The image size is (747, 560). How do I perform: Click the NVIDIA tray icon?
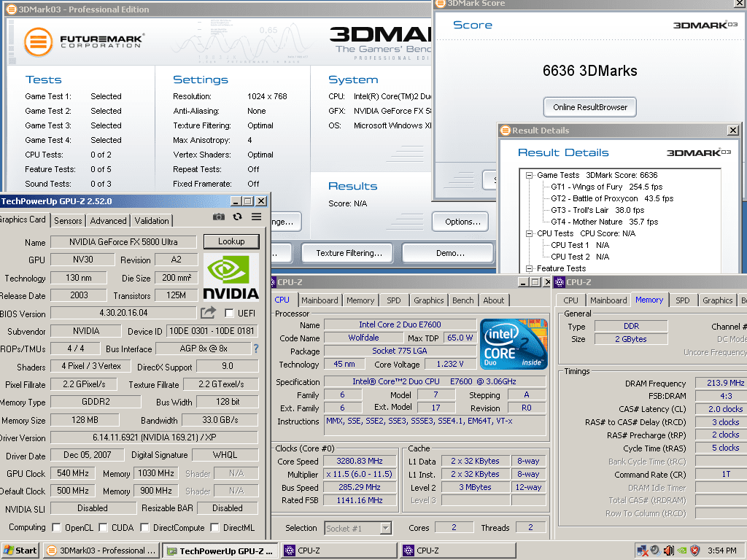coord(682,551)
